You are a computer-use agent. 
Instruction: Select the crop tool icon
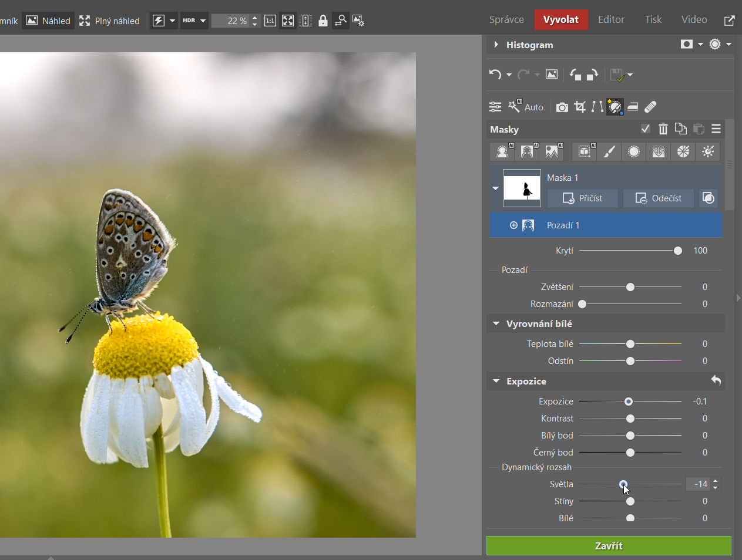[x=580, y=107]
